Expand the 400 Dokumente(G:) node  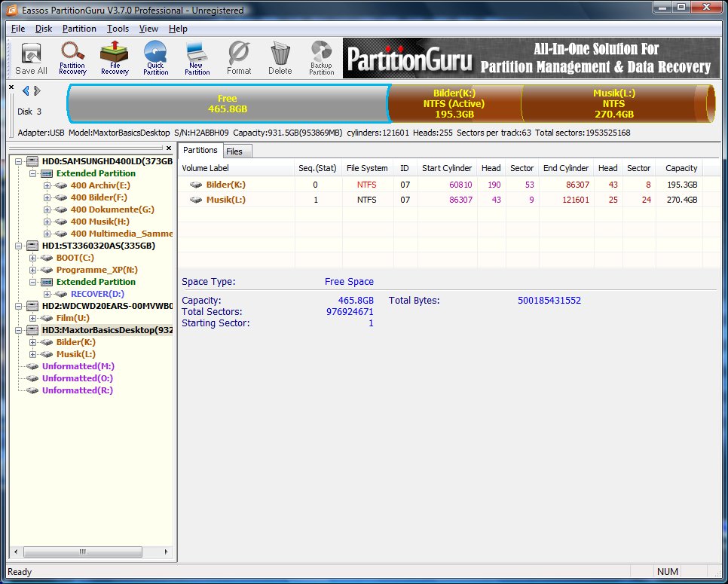[x=47, y=209]
